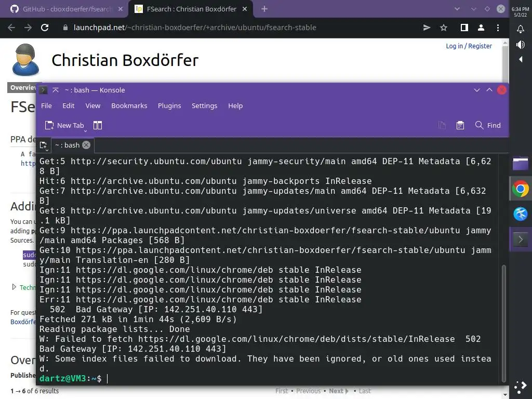Click the browser back arrow
Image resolution: width=532 pixels, height=399 pixels.
coord(11,28)
